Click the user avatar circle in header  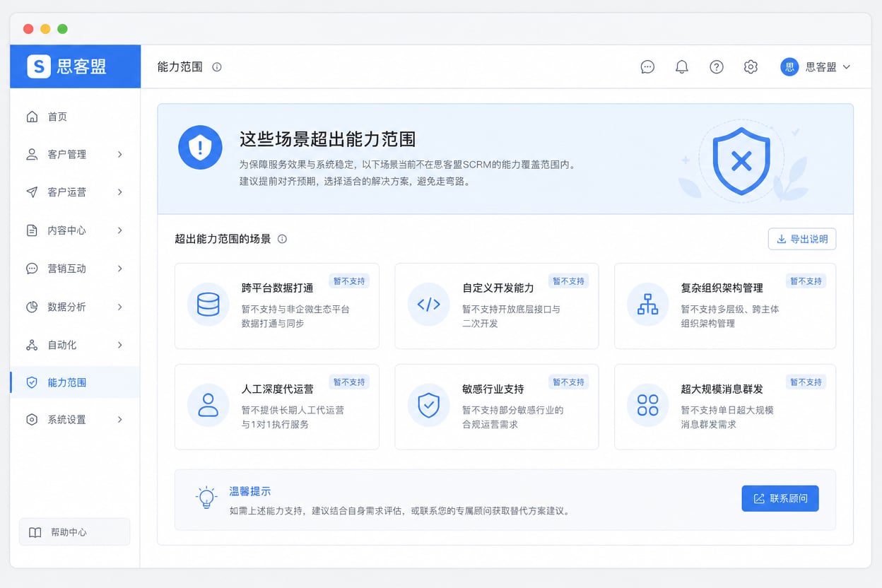pyautogui.click(x=789, y=67)
